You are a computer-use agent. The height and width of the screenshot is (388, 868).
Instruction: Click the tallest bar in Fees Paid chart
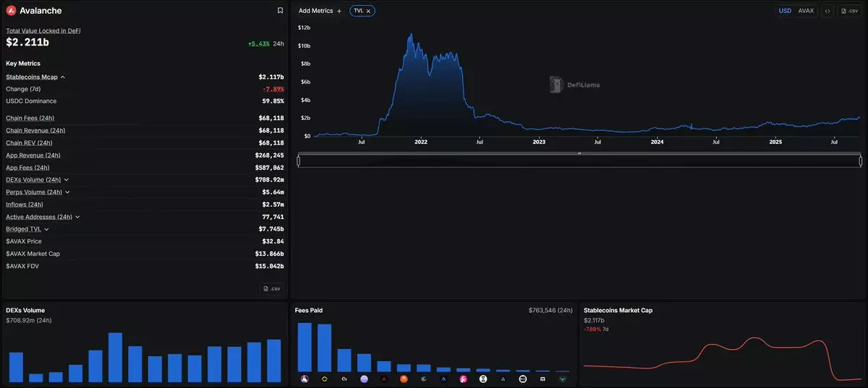[x=305, y=347]
